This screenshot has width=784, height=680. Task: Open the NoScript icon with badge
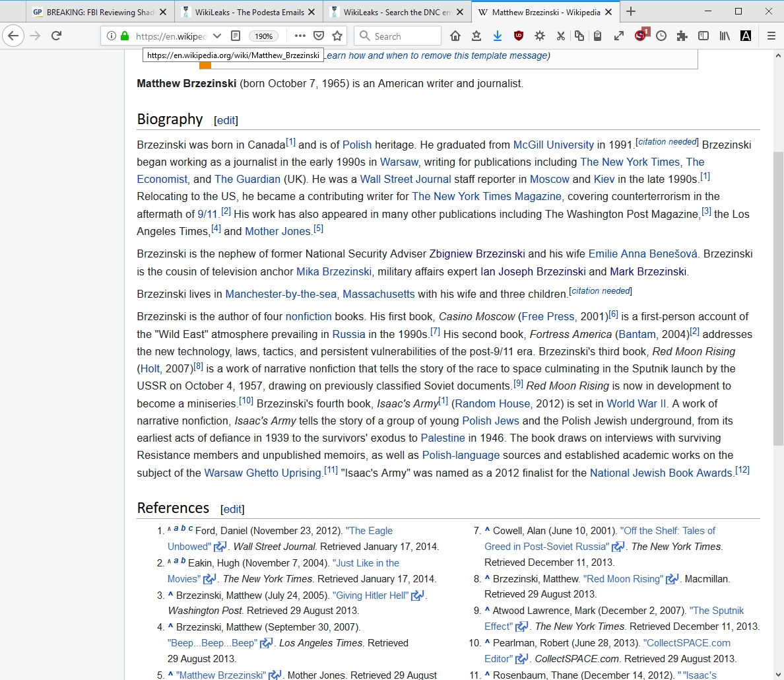click(x=641, y=35)
